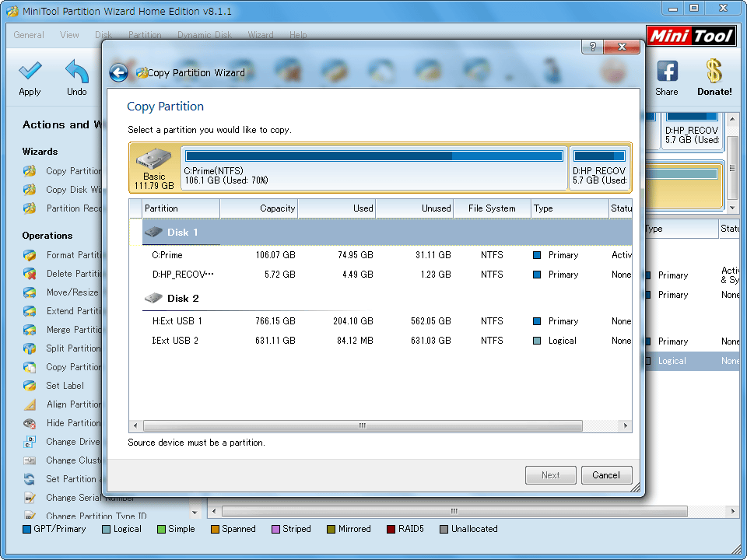Click the wizard list scroll right arrow

(626, 425)
